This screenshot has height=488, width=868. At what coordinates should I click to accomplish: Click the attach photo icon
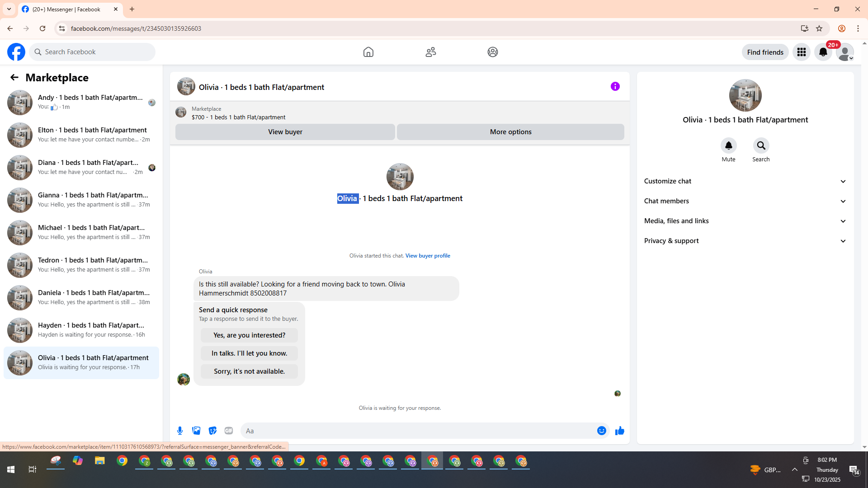click(196, 431)
